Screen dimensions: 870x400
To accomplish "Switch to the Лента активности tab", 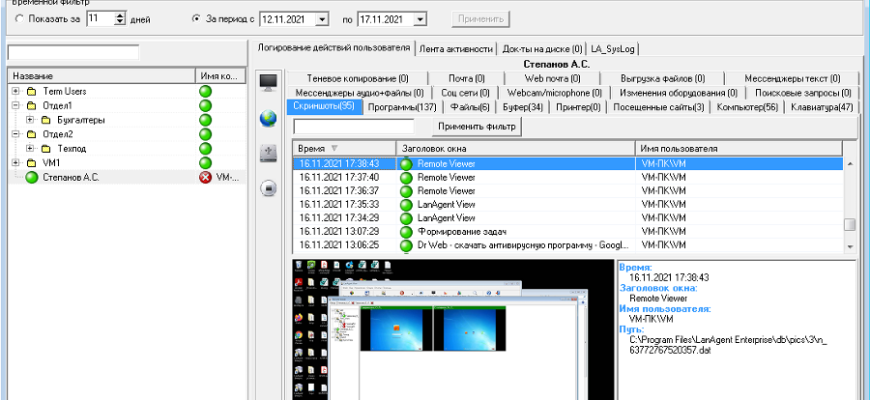I will (457, 48).
